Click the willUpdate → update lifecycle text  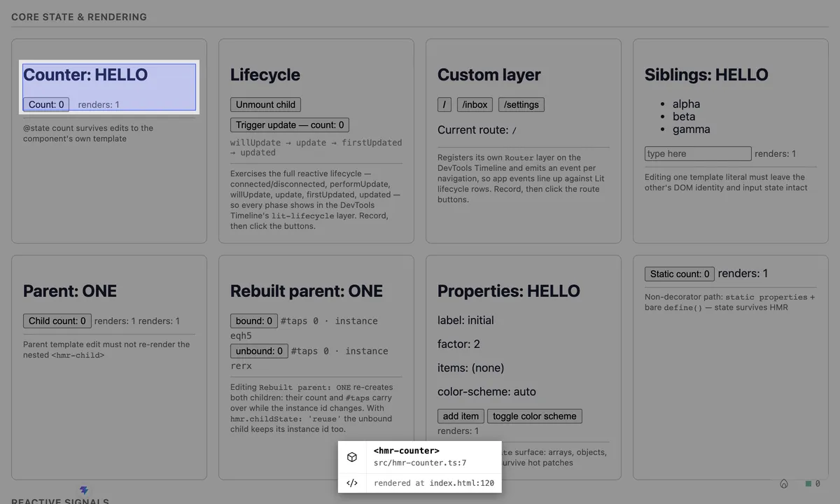click(316, 147)
